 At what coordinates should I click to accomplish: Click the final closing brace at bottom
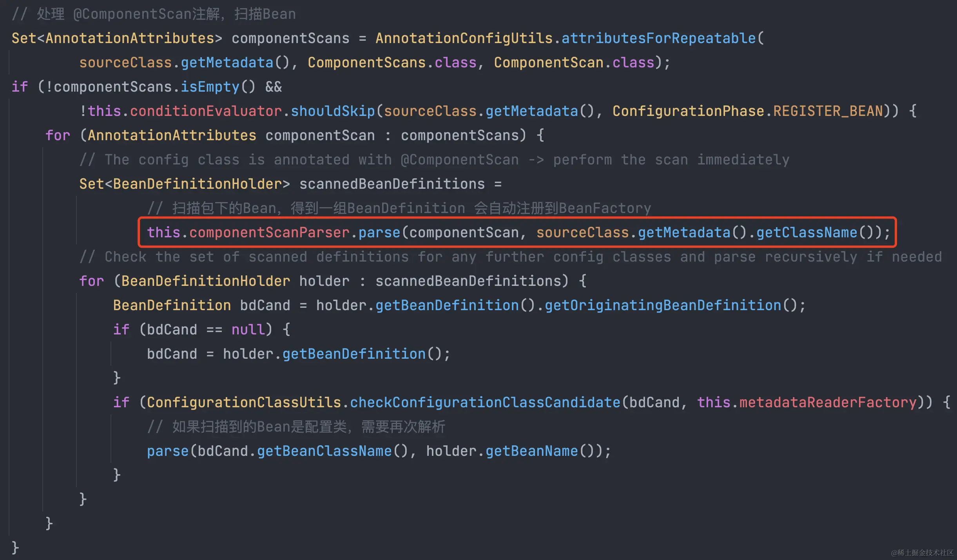tap(15, 547)
